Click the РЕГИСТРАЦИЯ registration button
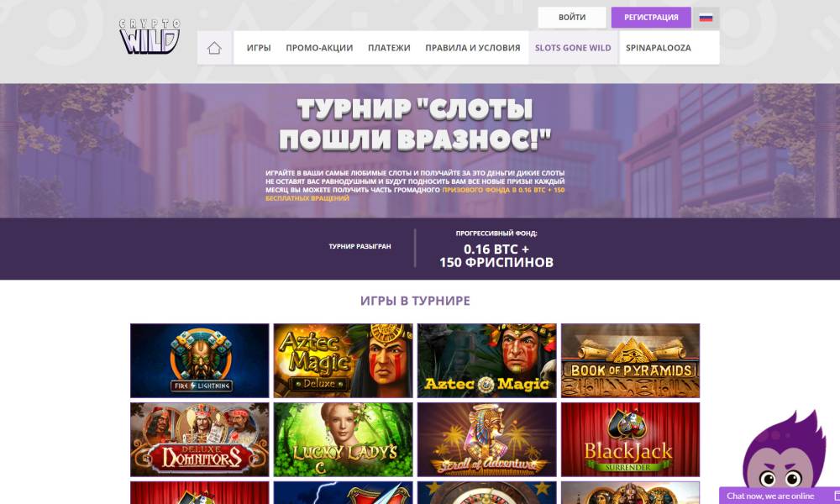This screenshot has height=504, width=840. pos(652,18)
